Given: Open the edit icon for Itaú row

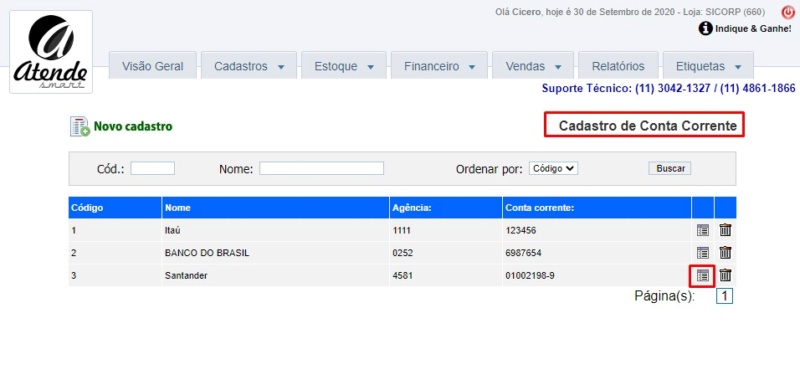Looking at the screenshot, I should (x=703, y=231).
